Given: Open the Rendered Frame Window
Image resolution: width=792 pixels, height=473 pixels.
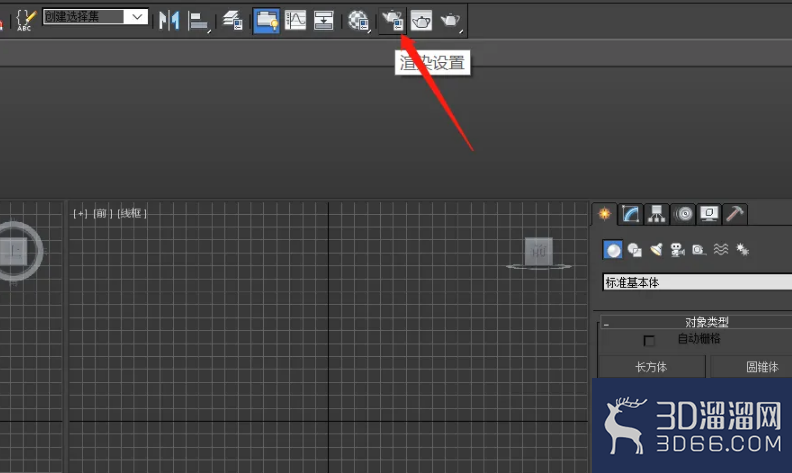Looking at the screenshot, I should coord(421,21).
